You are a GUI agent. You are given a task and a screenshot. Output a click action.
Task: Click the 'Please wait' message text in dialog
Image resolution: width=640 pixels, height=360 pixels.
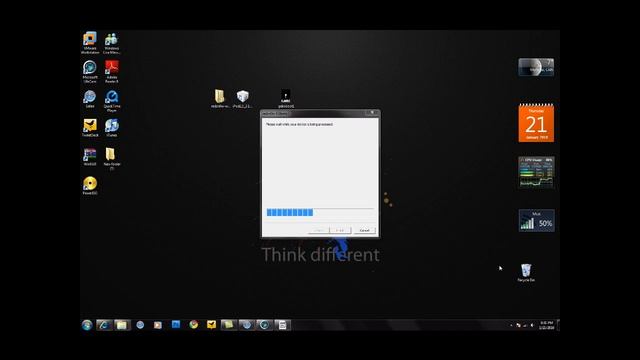(299, 124)
